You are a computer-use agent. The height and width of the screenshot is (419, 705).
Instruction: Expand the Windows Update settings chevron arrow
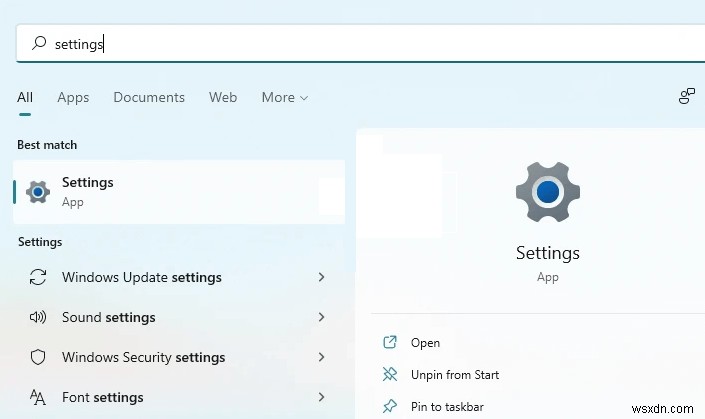[x=321, y=277]
